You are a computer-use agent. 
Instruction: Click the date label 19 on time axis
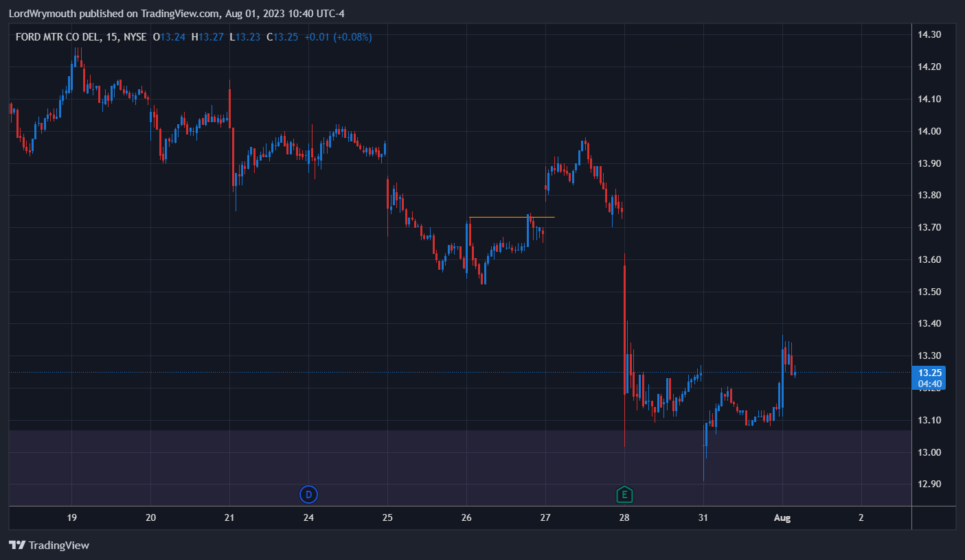pyautogui.click(x=71, y=518)
